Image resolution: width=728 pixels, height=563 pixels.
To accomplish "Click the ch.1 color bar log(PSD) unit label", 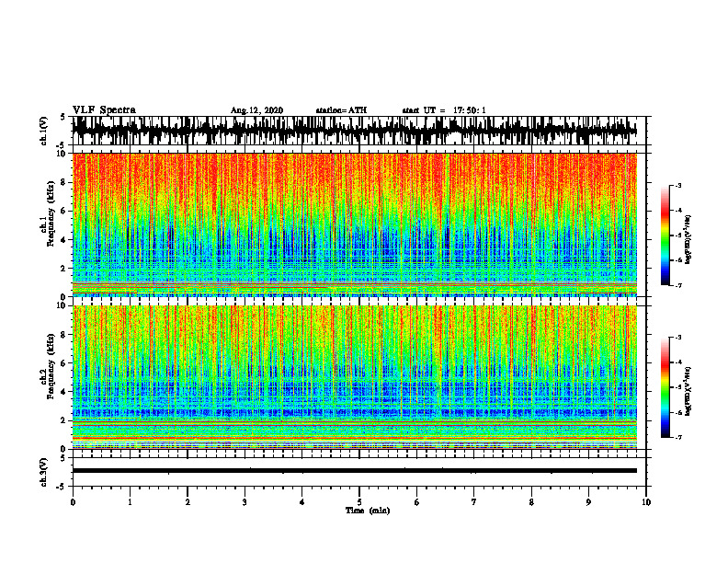I will tap(688, 239).
